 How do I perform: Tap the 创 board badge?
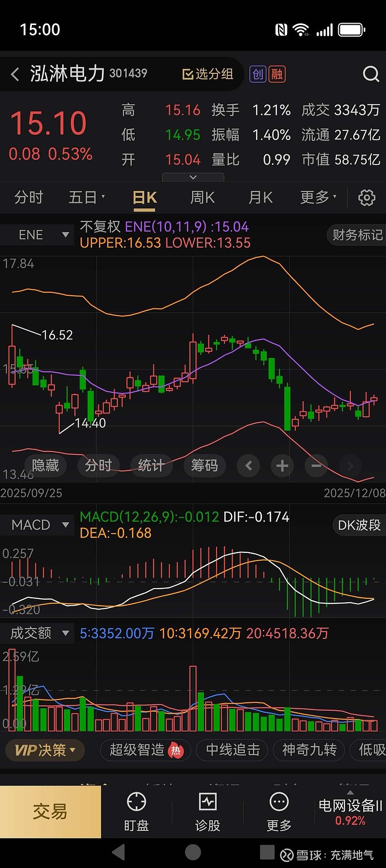[x=258, y=74]
